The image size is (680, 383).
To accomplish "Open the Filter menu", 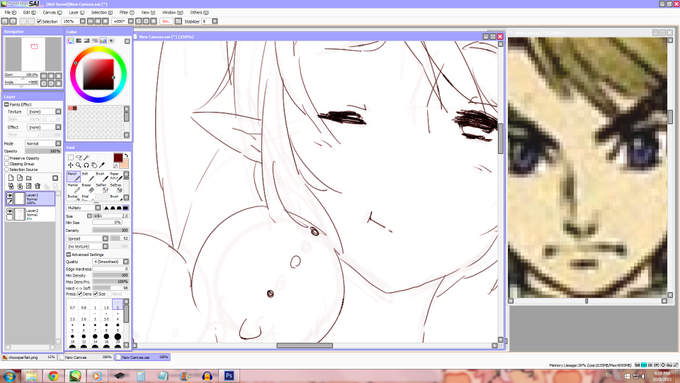I will coord(127,13).
